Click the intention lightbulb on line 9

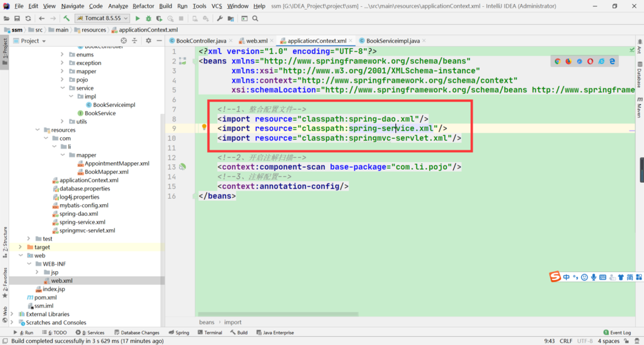204,127
